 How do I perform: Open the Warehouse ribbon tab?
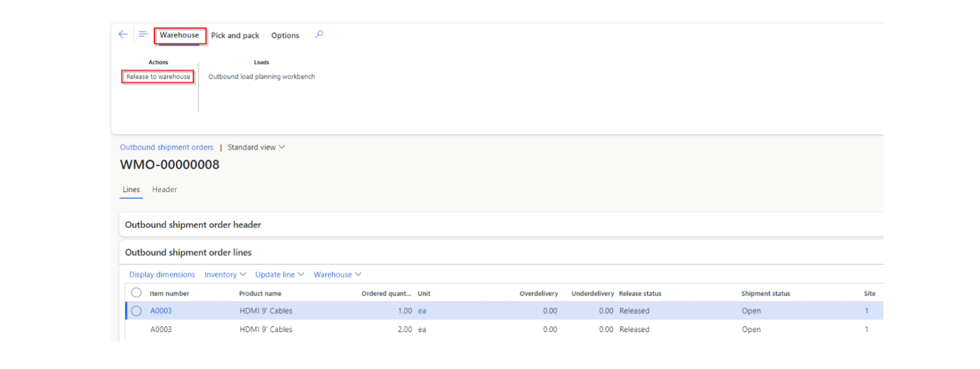(x=179, y=35)
